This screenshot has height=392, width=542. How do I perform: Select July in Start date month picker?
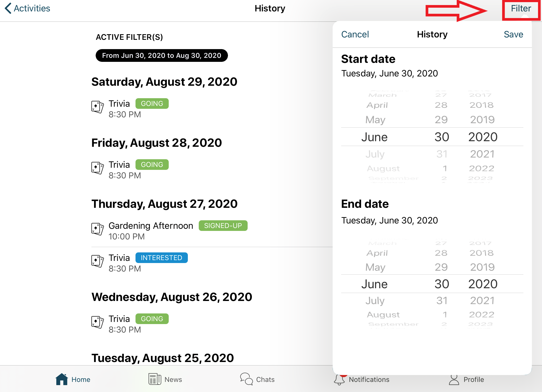click(x=375, y=154)
